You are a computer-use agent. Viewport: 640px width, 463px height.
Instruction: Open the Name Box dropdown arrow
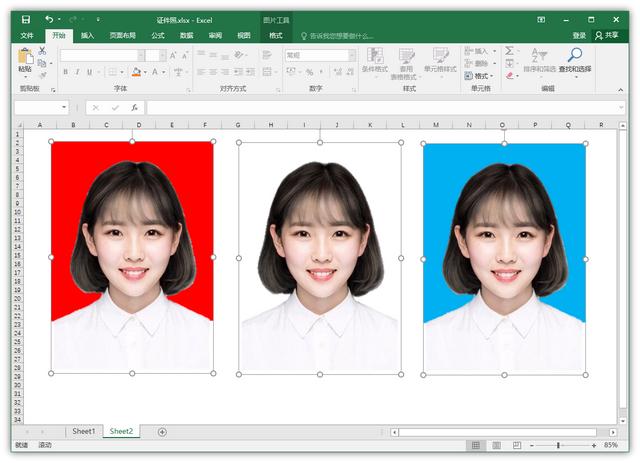coord(64,107)
